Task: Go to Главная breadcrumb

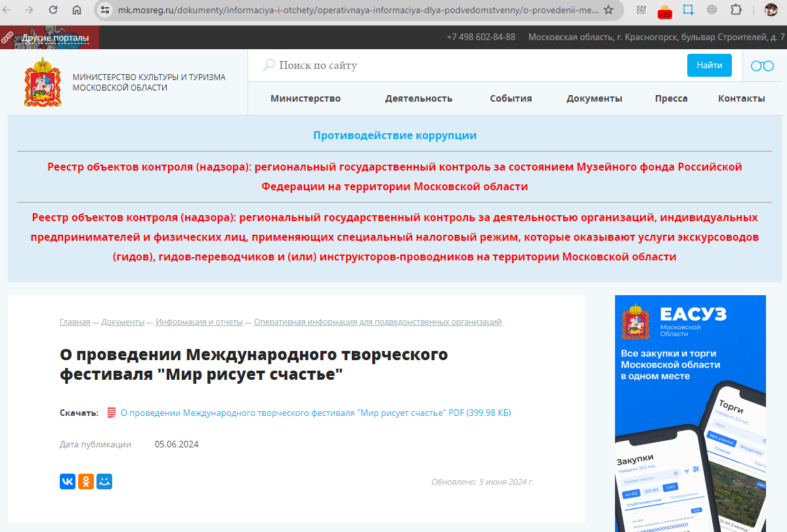Action: point(75,322)
